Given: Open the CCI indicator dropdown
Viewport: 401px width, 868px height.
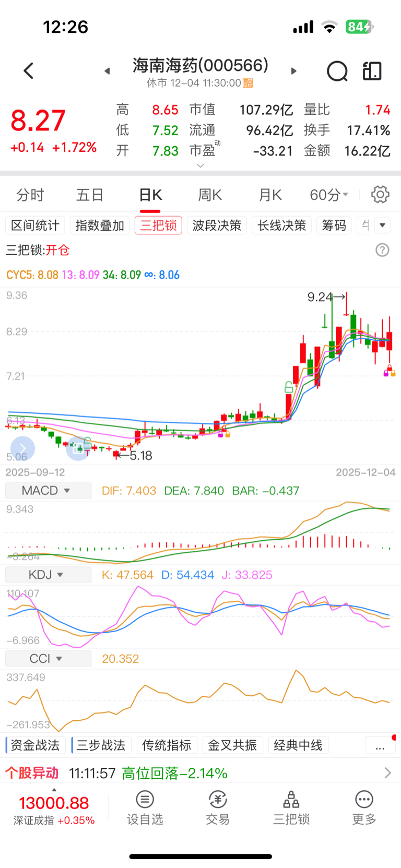Looking at the screenshot, I should [48, 659].
